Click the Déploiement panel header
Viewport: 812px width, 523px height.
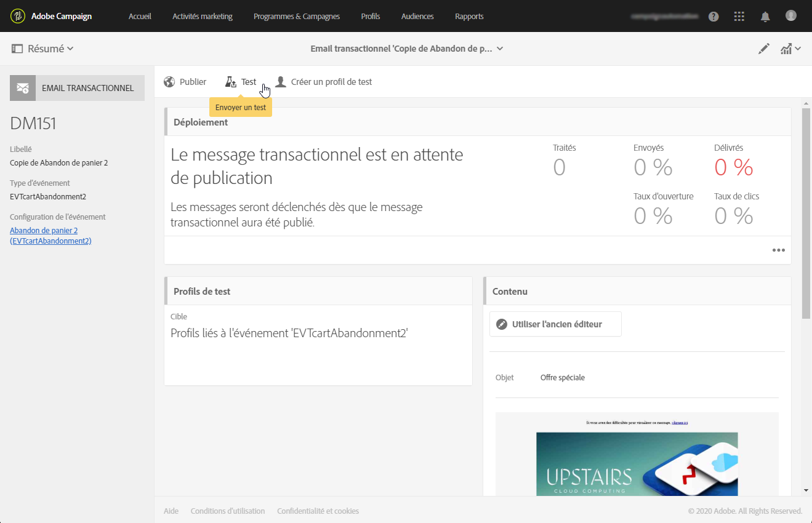click(478, 122)
